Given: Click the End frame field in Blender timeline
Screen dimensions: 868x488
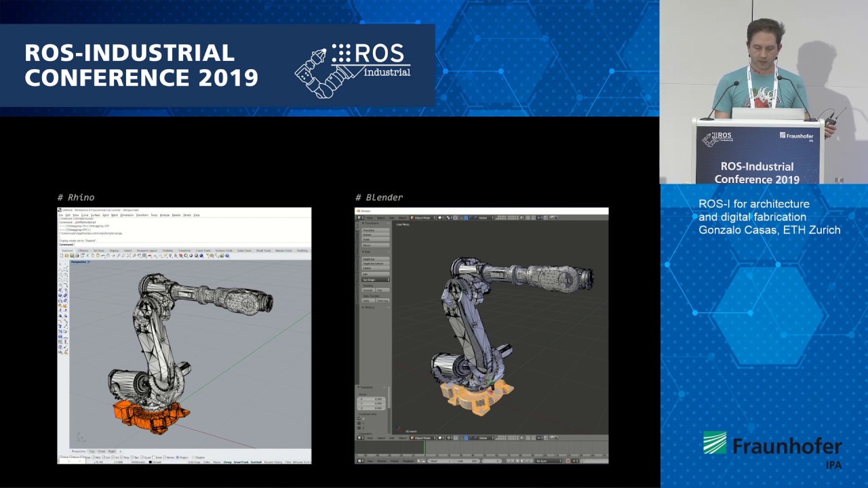Looking at the screenshot, I should tap(467, 461).
